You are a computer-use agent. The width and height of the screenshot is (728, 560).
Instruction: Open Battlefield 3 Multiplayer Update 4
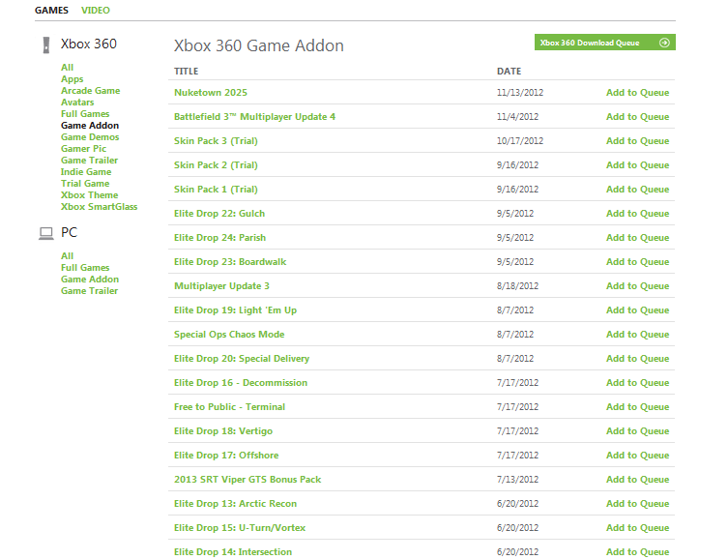click(x=254, y=117)
